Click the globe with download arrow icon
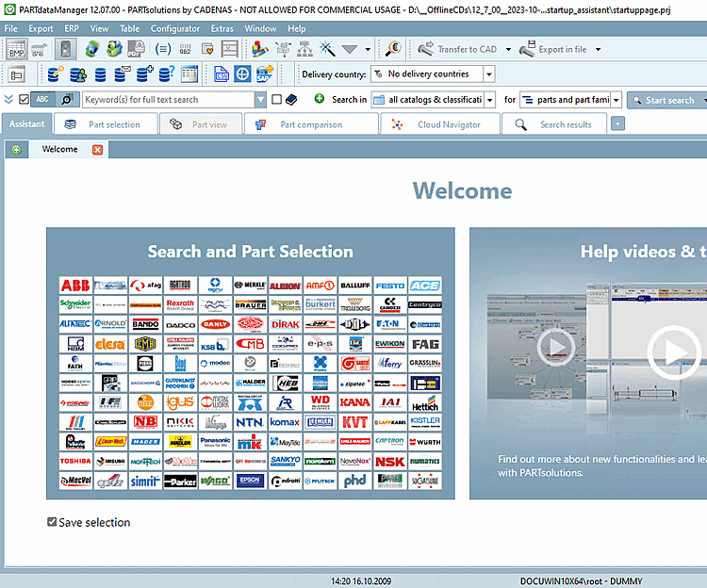 114,49
